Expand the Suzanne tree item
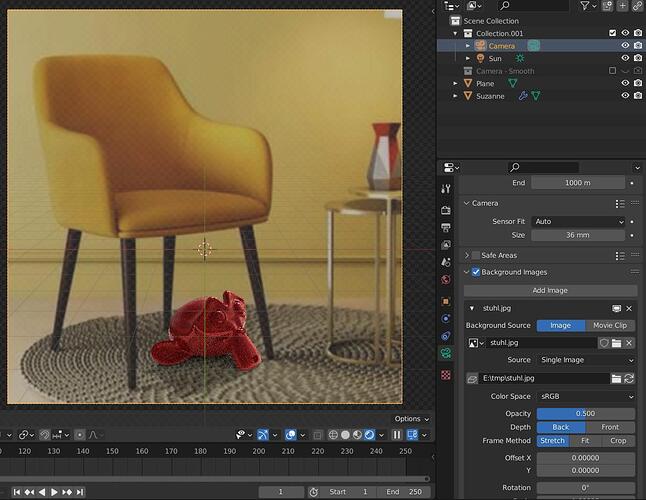 [455, 96]
